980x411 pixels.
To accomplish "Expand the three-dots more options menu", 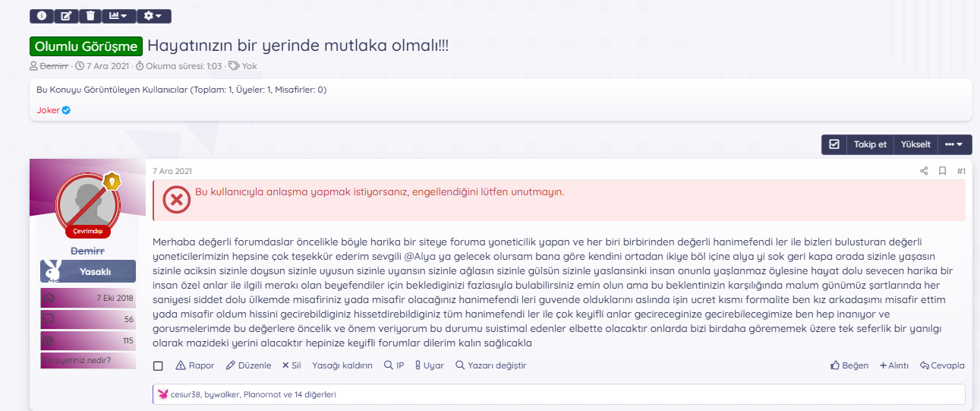I will [954, 144].
